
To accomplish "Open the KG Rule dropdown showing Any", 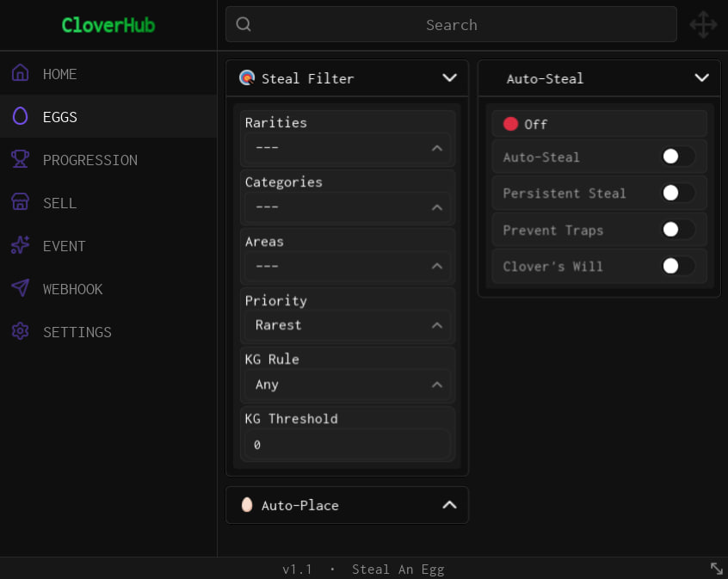I will 348,385.
